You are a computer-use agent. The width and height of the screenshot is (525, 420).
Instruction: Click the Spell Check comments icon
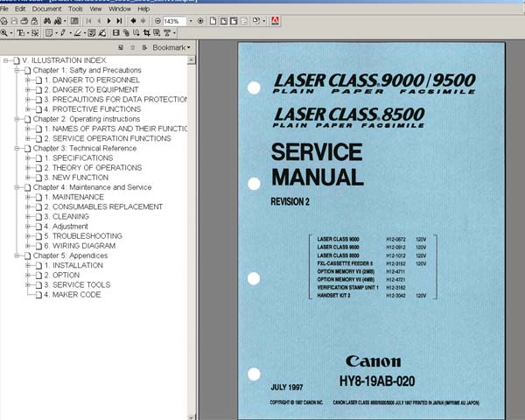(92, 33)
